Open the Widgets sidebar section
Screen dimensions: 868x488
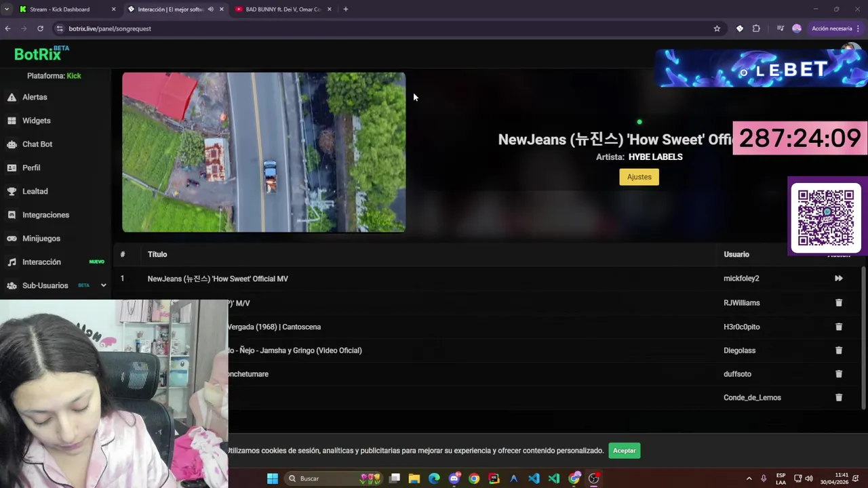tap(36, 121)
